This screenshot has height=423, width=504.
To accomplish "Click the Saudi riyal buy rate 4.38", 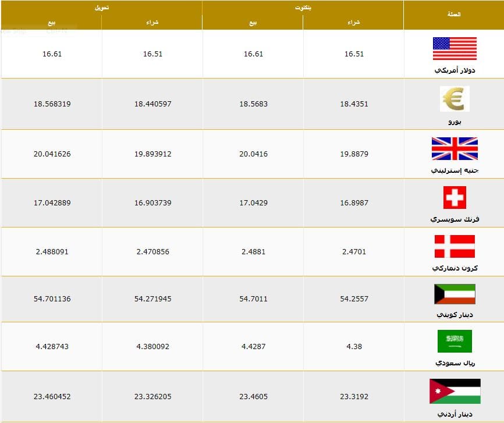I will pyautogui.click(x=354, y=347).
